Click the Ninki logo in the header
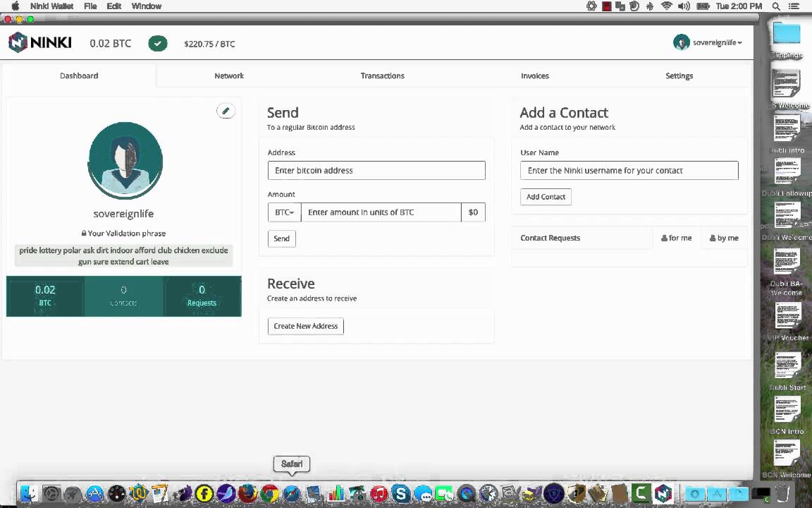812x508 pixels. 40,42
